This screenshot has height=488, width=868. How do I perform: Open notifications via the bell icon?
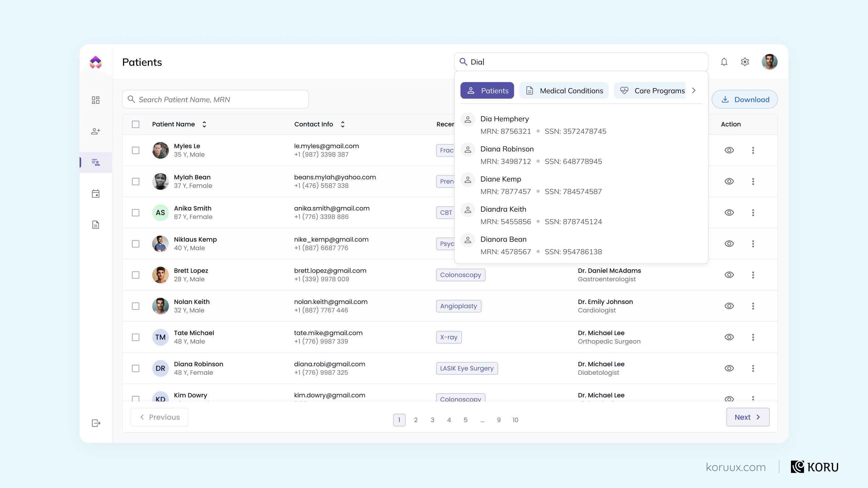click(724, 62)
